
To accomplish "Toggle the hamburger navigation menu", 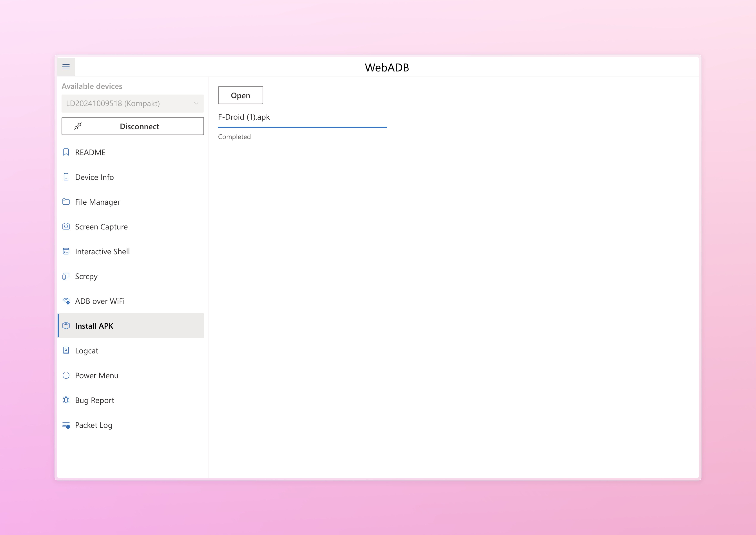I will pos(66,67).
